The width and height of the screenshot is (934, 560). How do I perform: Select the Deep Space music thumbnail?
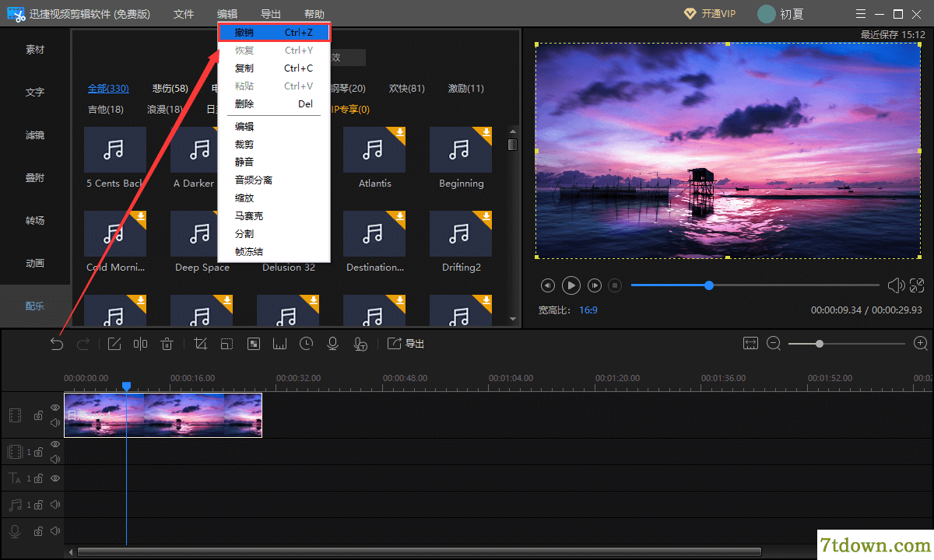point(202,234)
